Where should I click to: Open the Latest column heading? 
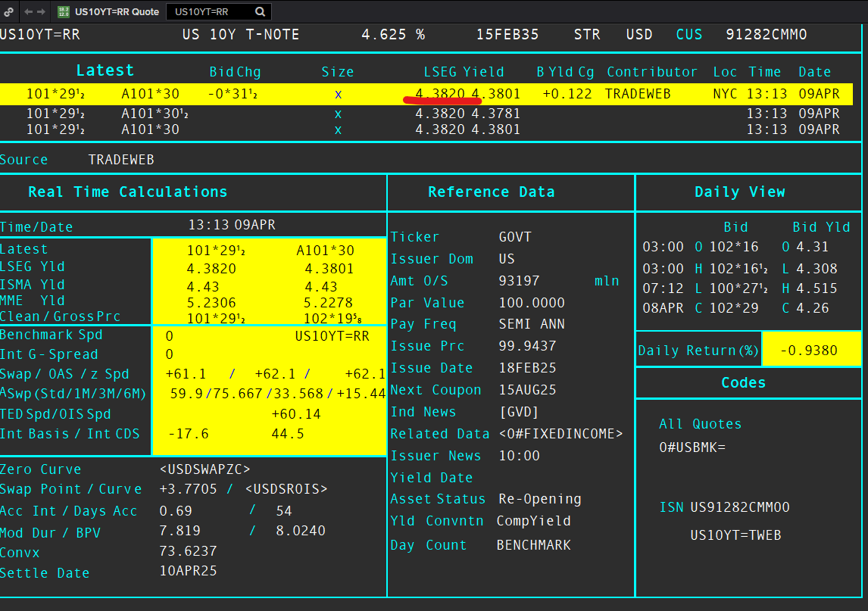pos(105,70)
